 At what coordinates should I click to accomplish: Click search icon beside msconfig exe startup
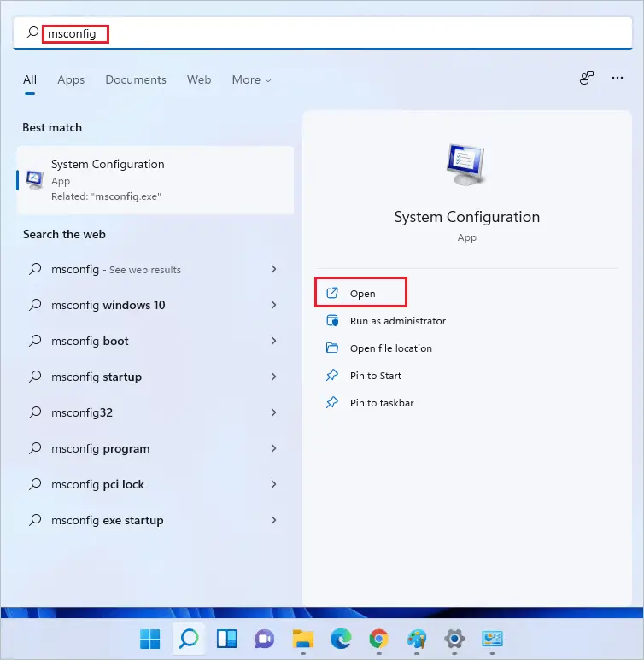click(35, 520)
